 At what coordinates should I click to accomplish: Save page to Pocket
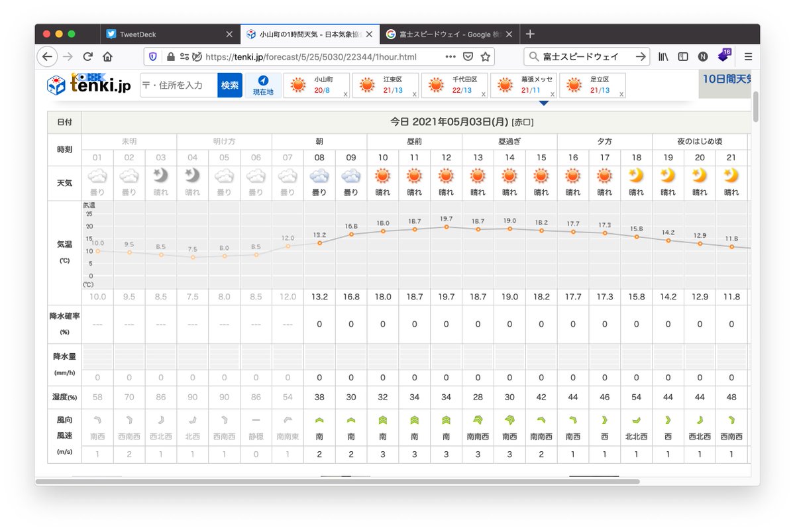click(468, 57)
